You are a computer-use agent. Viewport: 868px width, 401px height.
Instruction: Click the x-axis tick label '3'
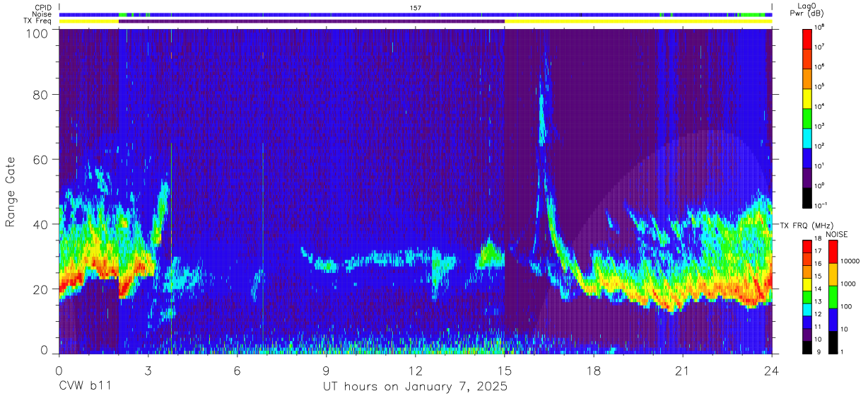pos(148,370)
